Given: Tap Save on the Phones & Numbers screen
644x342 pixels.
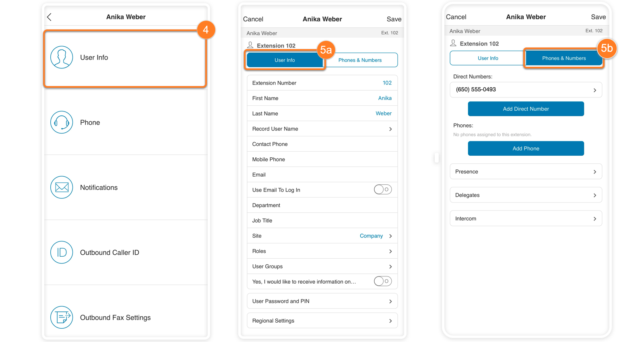Looking at the screenshot, I should pyautogui.click(x=598, y=17).
